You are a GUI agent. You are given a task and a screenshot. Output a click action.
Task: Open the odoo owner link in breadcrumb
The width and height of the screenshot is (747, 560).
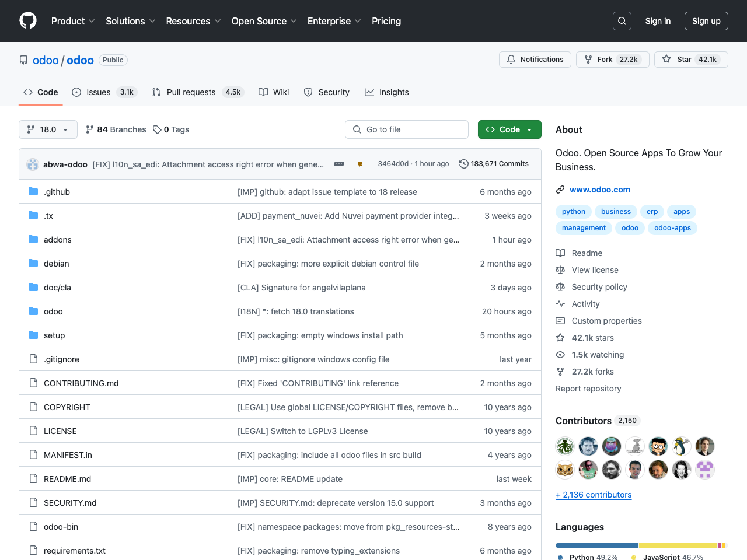click(x=46, y=60)
